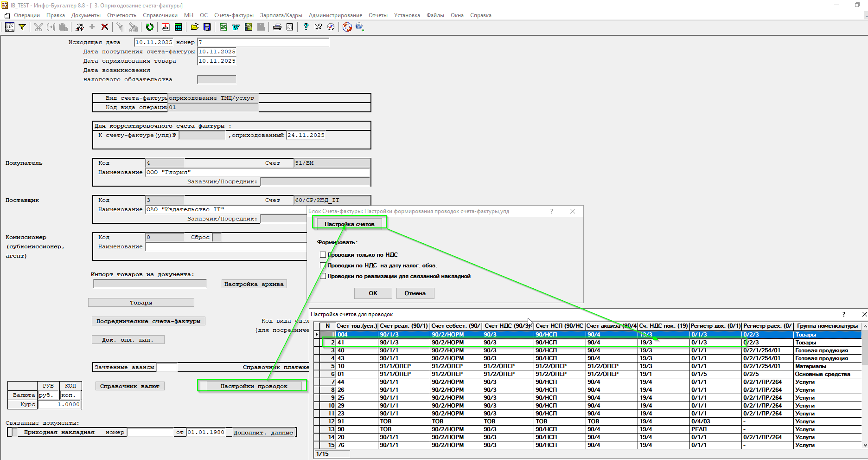Check 'Проводки по НДС на дату налог. обяз.'

[x=323, y=266]
